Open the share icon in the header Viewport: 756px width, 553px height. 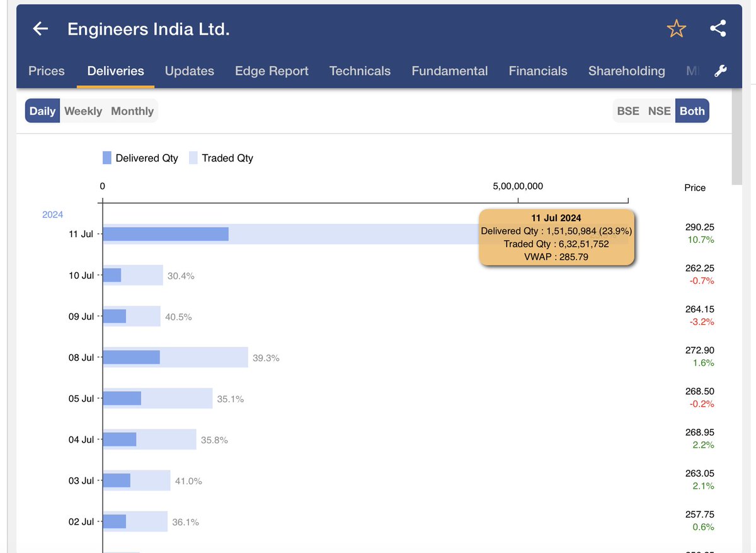[718, 28]
